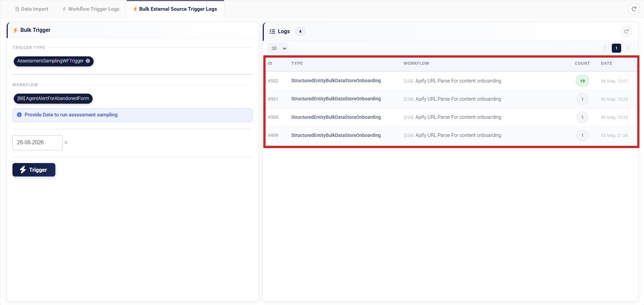644x305 pixels.
Task: Select page 1 in logs pagination
Action: (616, 48)
